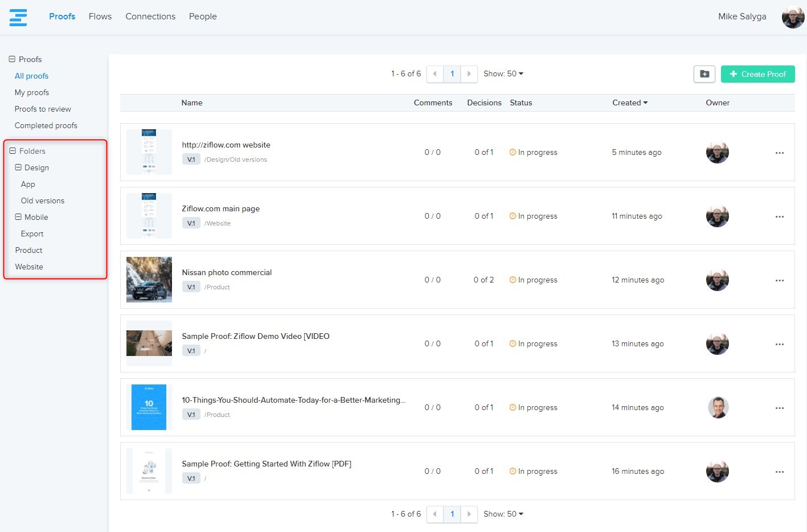Open more options for Ziflow.com main page
The image size is (807, 532).
pyautogui.click(x=779, y=216)
